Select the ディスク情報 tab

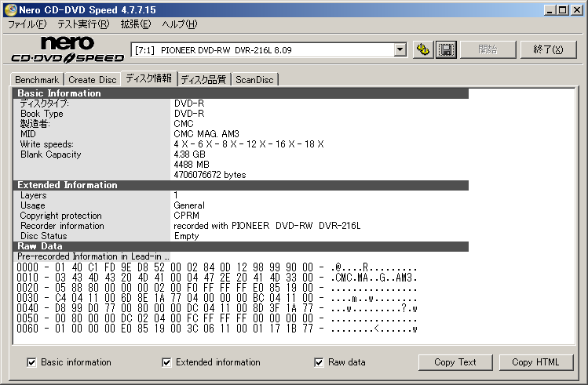point(149,78)
